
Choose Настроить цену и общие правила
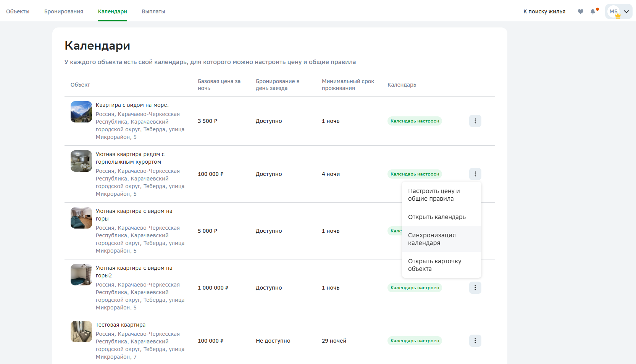click(x=434, y=195)
